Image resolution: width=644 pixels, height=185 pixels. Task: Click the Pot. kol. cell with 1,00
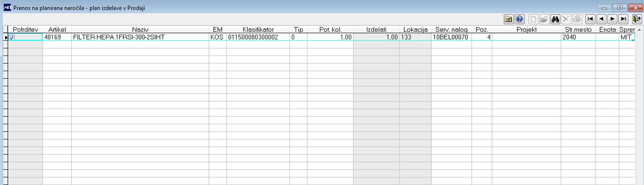tap(330, 37)
